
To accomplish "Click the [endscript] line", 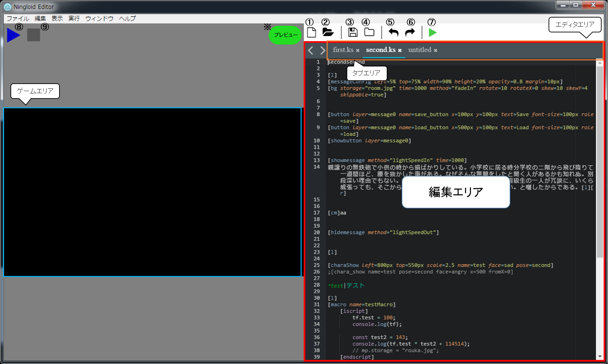I will point(357,357).
